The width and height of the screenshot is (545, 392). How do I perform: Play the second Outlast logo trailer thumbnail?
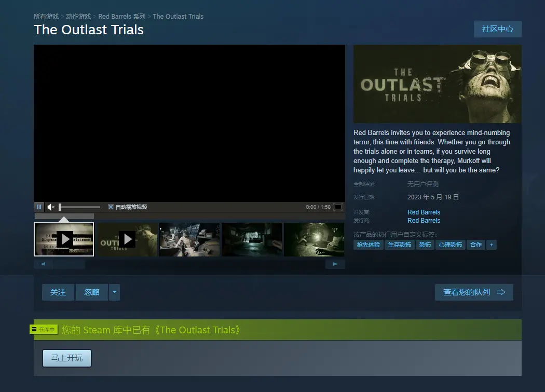point(127,240)
